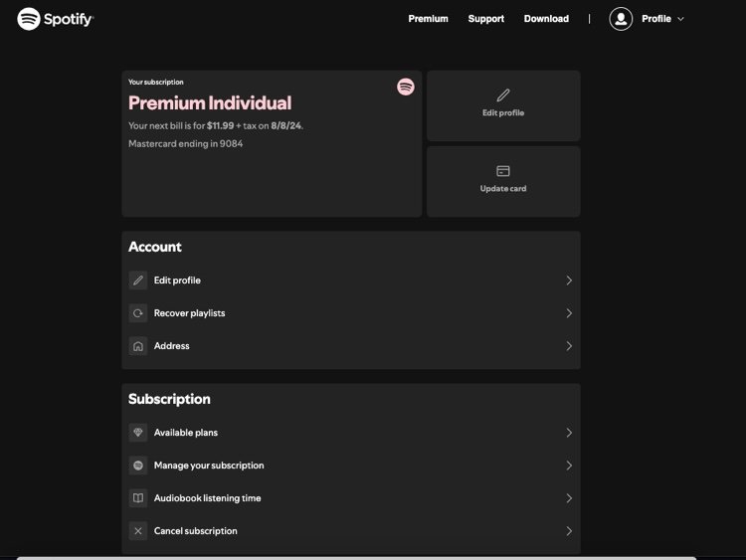Open the Download nav link
Viewport: 746px width, 560px height.
point(546,19)
